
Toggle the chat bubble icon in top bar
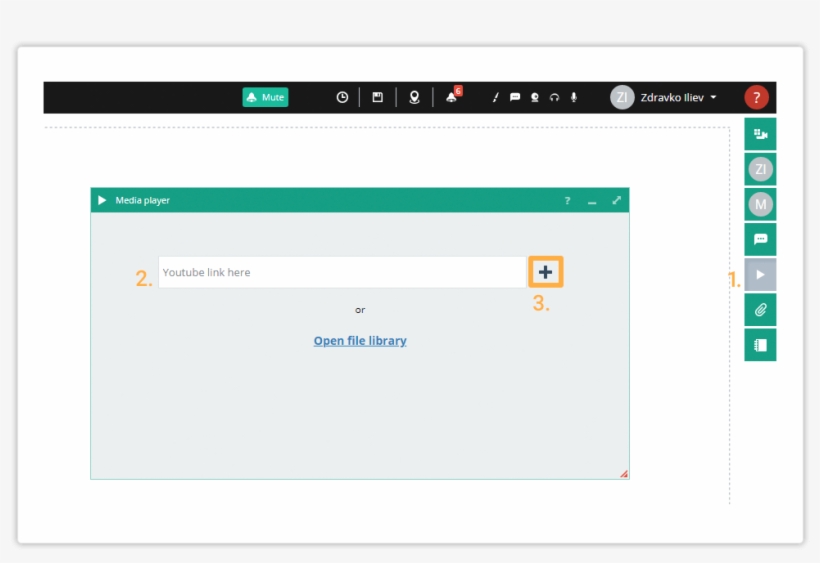coord(515,98)
